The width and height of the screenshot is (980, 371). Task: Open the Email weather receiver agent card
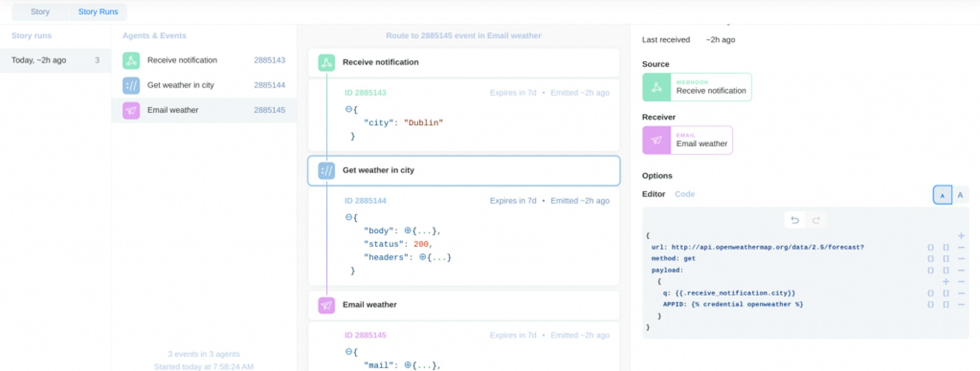tap(687, 140)
